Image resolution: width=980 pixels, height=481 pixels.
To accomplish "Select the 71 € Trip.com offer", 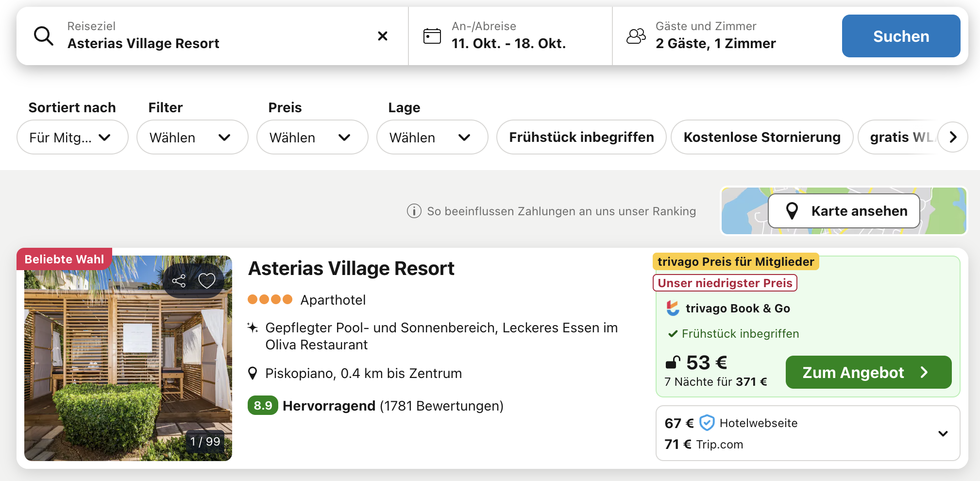I will (704, 444).
